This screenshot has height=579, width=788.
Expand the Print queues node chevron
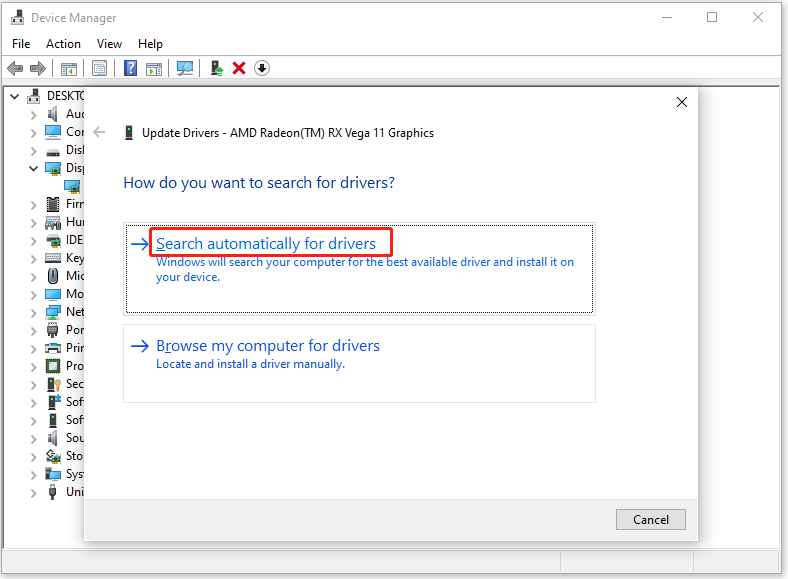click(x=33, y=349)
